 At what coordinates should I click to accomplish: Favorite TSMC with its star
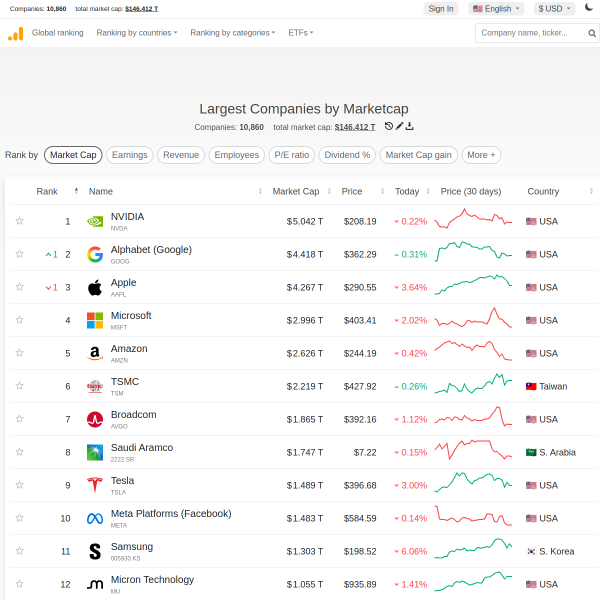[20, 386]
